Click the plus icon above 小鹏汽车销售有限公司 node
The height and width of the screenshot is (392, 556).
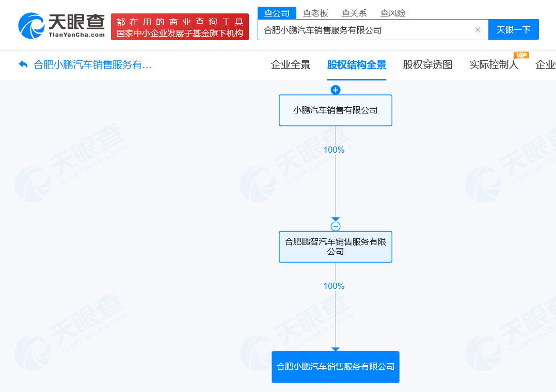click(x=336, y=90)
